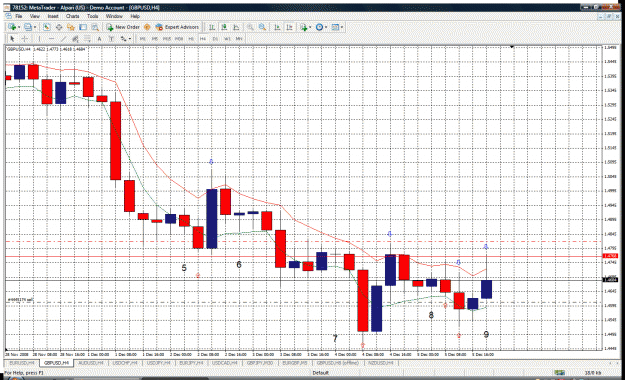This screenshot has width=625, height=380.
Task: Switch to the M15 timeframe
Action: click(x=167, y=39)
